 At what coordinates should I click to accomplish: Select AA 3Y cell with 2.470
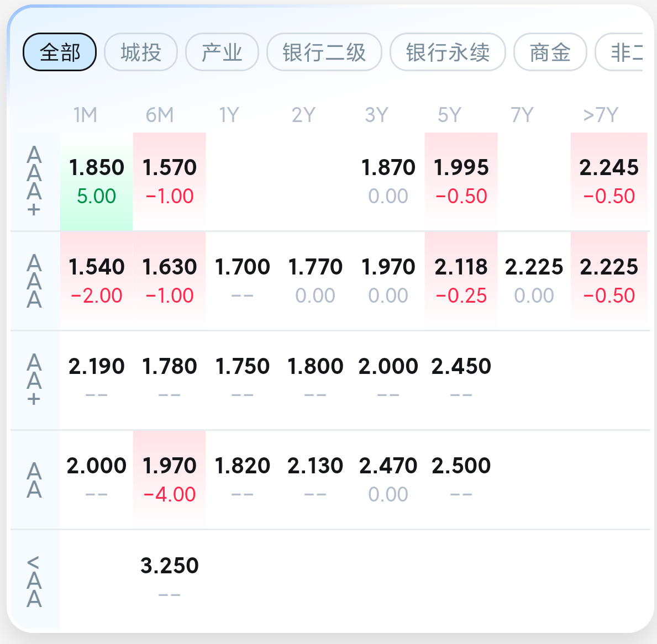coord(388,480)
